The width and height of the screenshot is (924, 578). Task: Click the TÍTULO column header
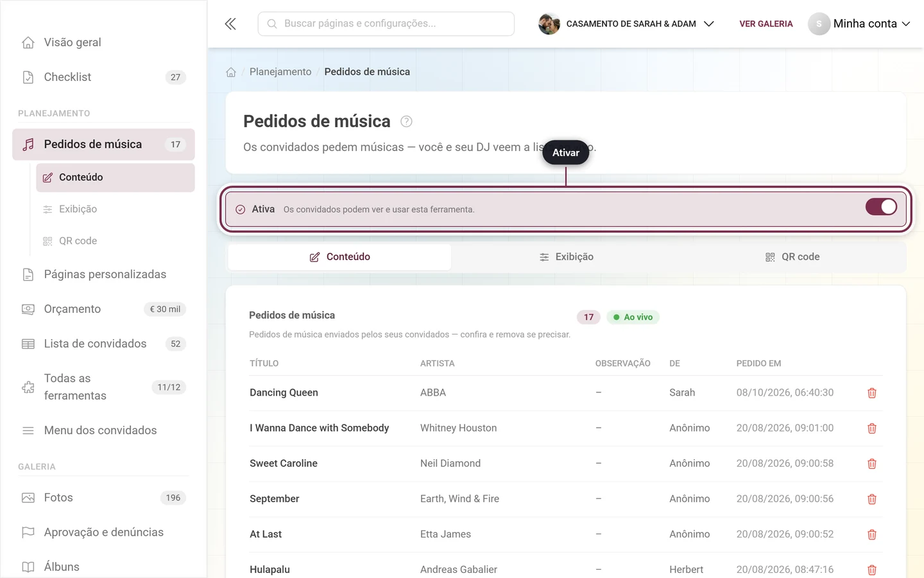[264, 363]
